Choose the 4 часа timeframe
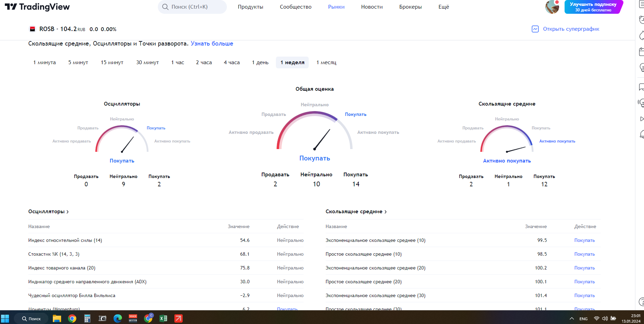Screen dimensions: 644x324 [232, 62]
